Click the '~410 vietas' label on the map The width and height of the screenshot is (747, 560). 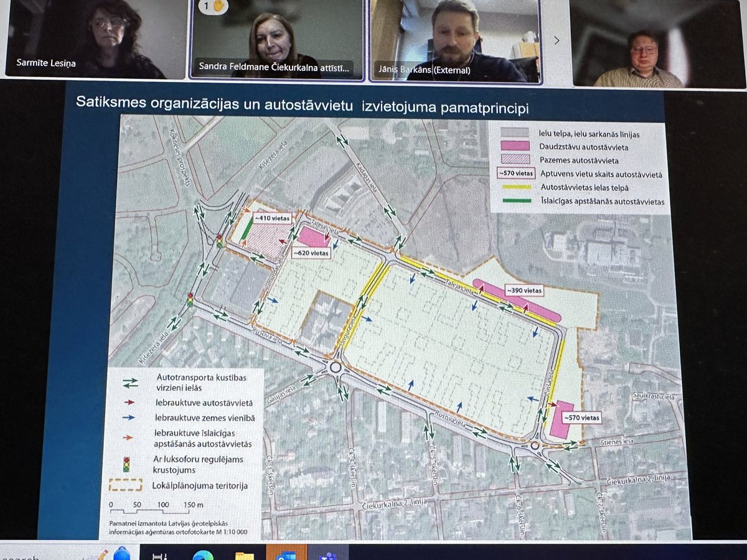(273, 218)
